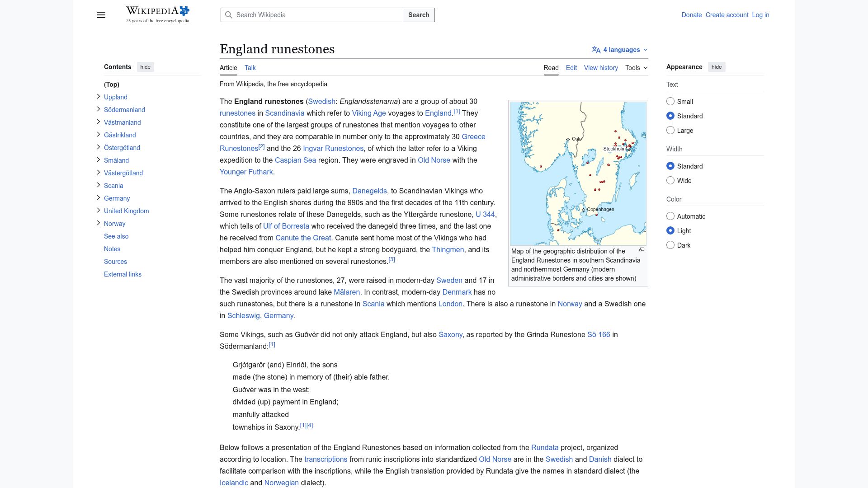The width and height of the screenshot is (868, 488).
Task: Open the Edit tab
Action: pos(571,68)
